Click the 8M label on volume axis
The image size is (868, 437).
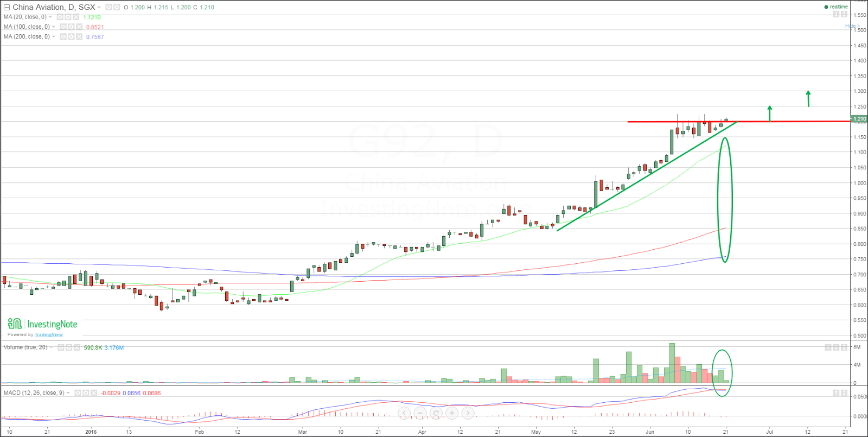(857, 347)
